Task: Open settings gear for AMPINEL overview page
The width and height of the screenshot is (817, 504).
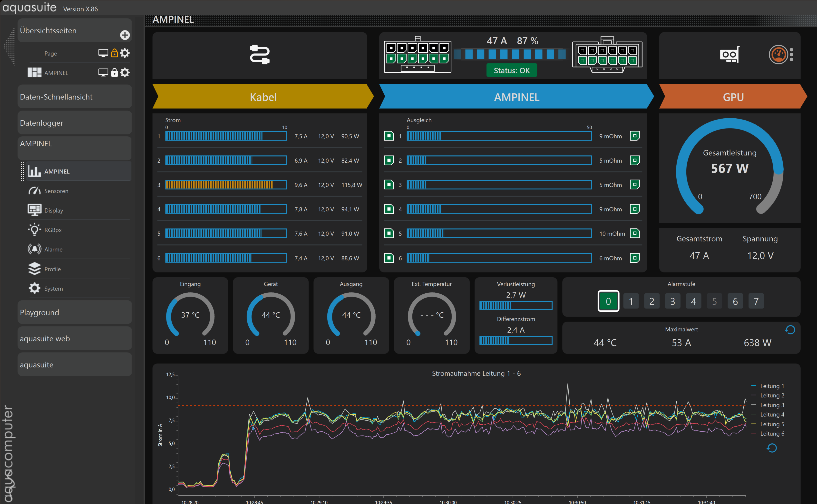Action: click(x=125, y=72)
